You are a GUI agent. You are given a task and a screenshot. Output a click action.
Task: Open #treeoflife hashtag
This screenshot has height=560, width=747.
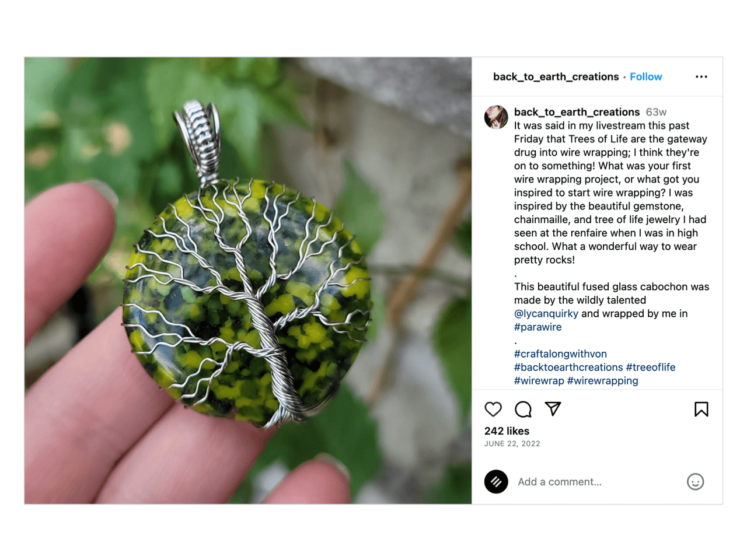[651, 367]
